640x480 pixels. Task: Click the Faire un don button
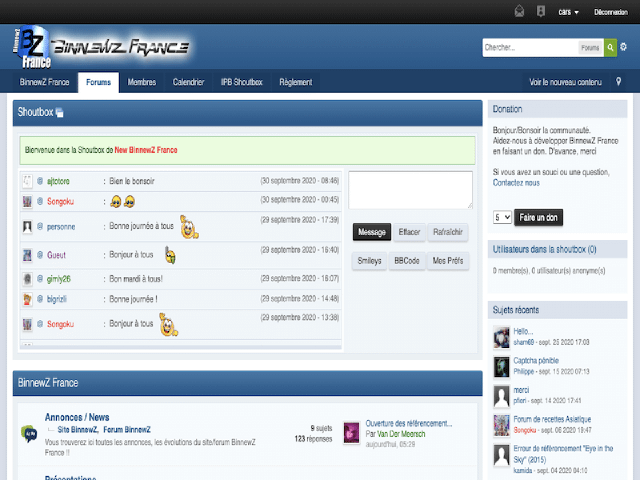tap(538, 218)
